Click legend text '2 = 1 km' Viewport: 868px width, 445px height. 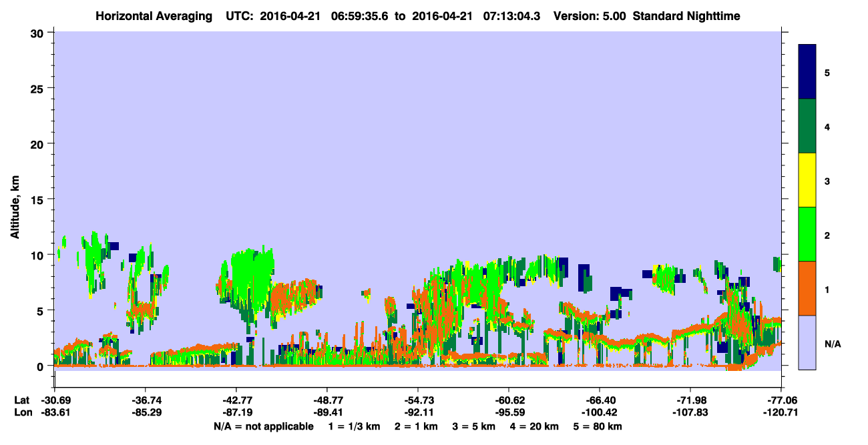click(416, 426)
